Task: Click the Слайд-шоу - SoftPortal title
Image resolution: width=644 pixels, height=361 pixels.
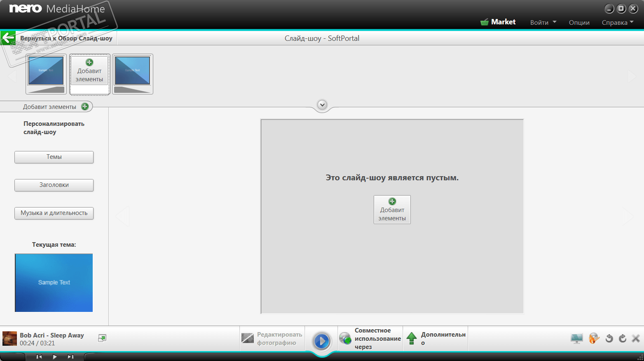Action: 322,38
